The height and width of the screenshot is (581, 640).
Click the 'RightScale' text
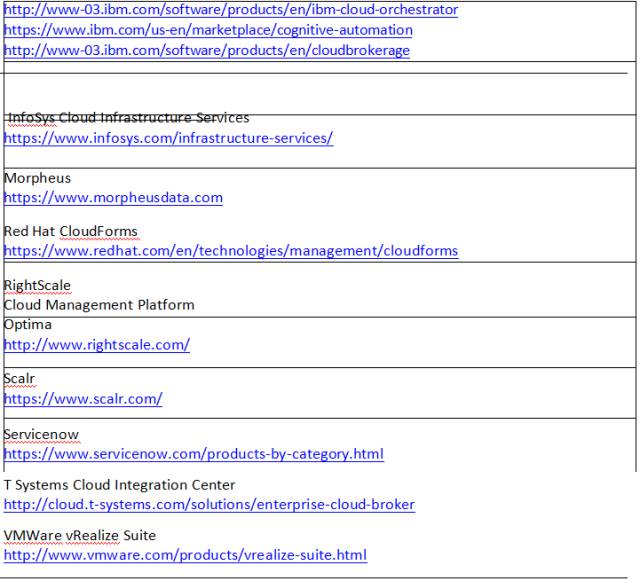click(37, 285)
